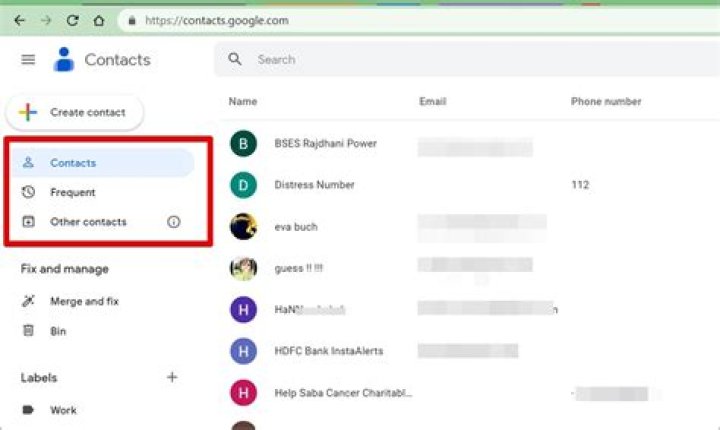
Task: Click the Name column header
Action: pos(243,102)
